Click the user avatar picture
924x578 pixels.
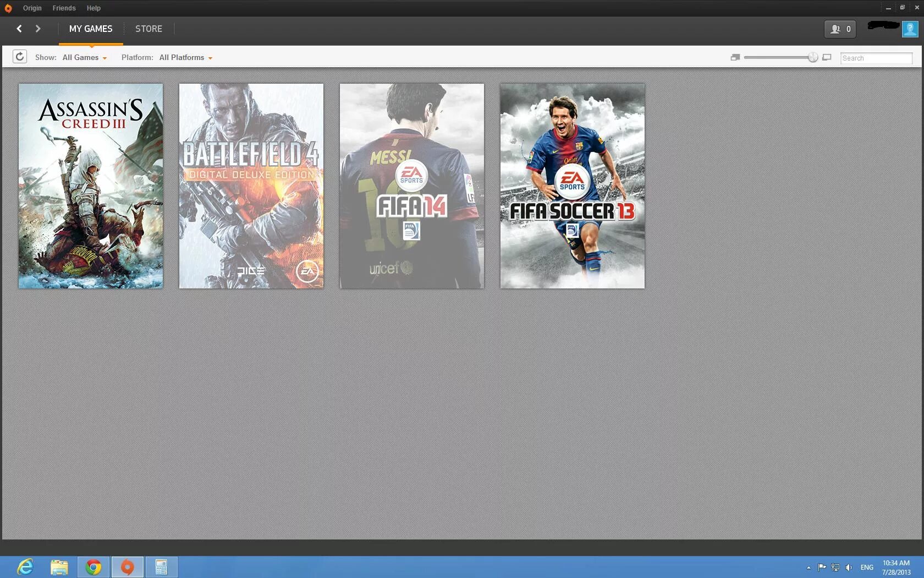point(910,29)
